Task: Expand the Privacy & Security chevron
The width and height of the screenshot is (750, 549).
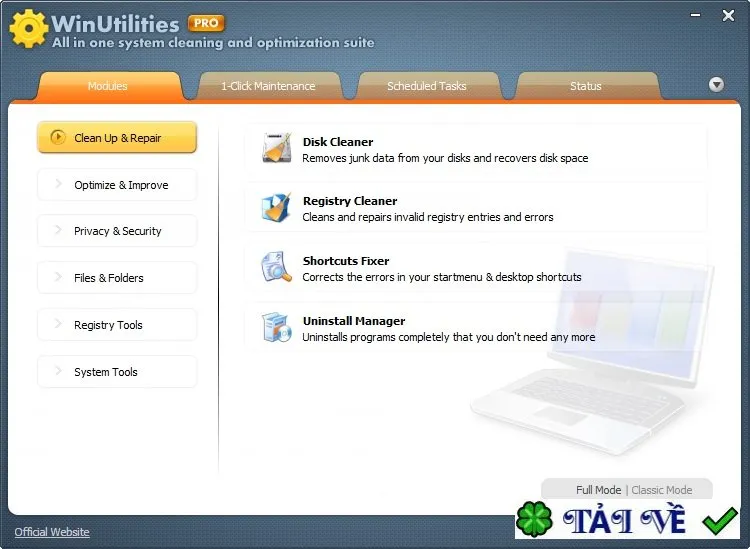Action: [x=58, y=230]
